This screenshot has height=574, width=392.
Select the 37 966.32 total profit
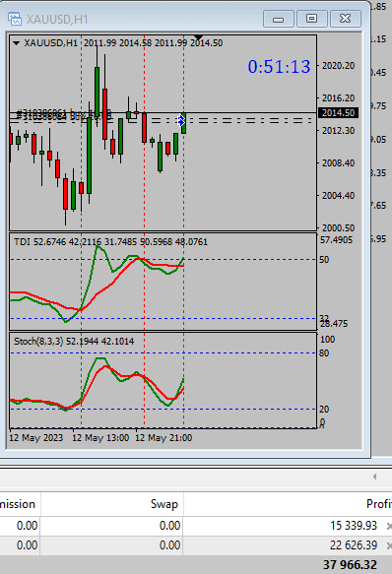tap(351, 565)
